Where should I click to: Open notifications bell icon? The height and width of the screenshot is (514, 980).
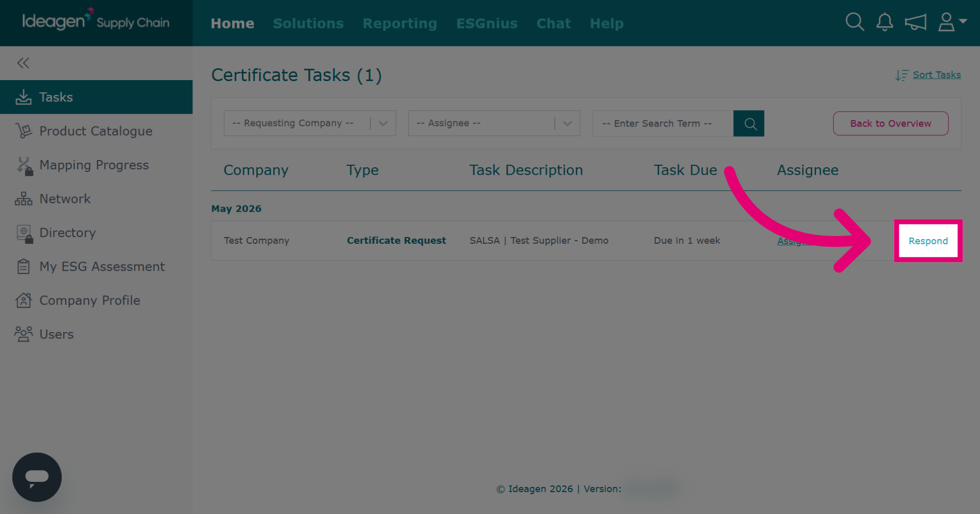point(885,22)
